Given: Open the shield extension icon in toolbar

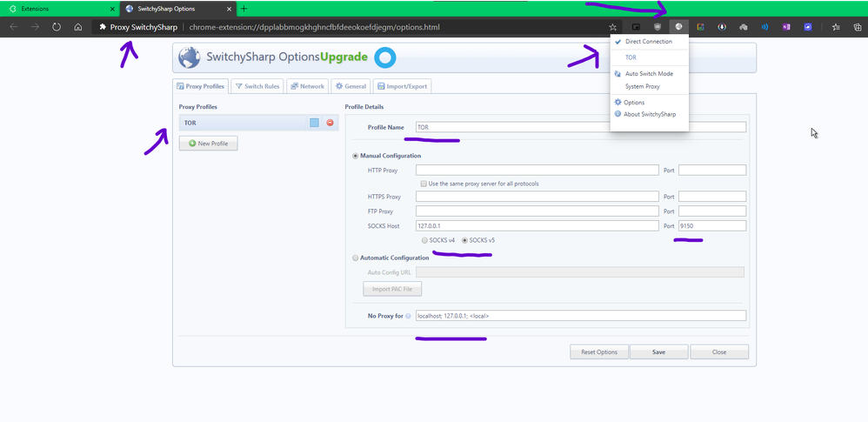Looking at the screenshot, I should coord(658,27).
